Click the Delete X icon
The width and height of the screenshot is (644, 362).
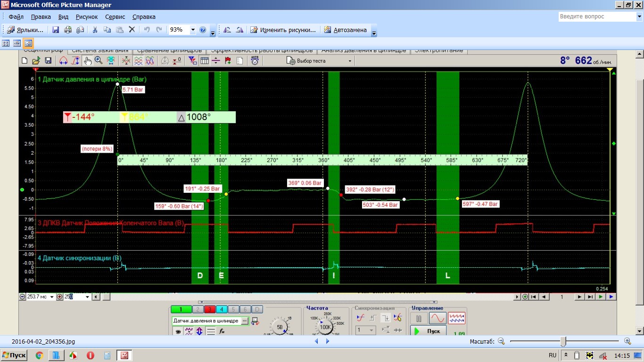(132, 30)
